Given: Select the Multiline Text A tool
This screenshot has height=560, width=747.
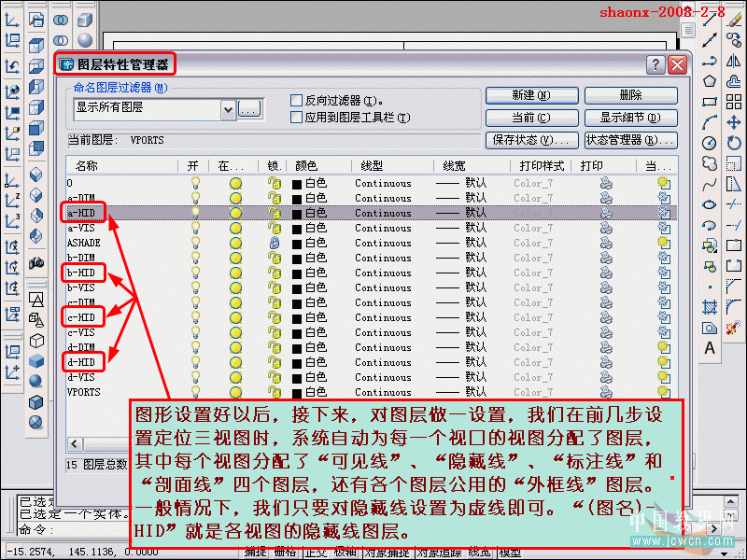Looking at the screenshot, I should pos(710,348).
